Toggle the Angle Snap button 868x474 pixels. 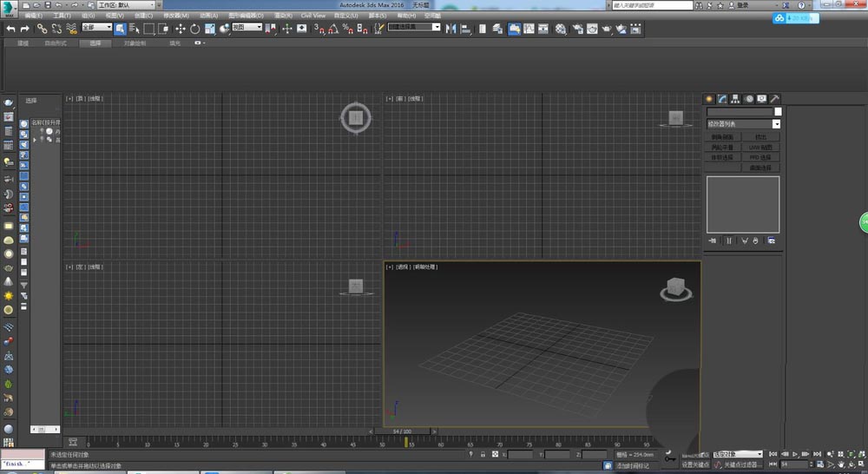[333, 29]
